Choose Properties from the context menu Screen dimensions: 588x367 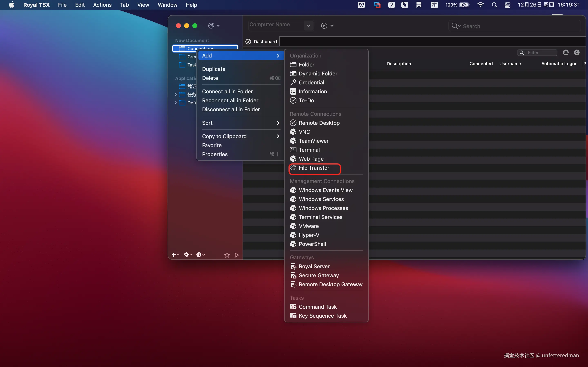[215, 154]
